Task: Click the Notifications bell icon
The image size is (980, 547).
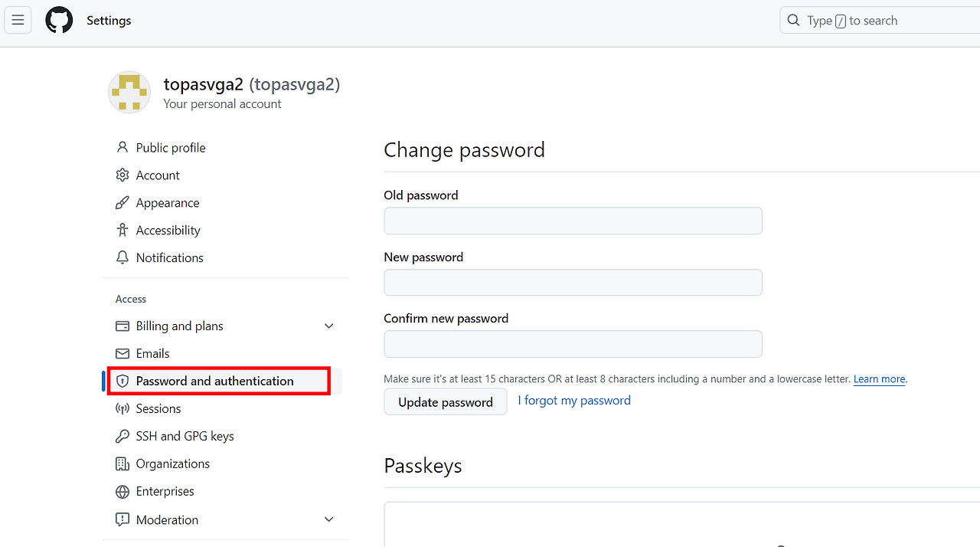Action: (122, 257)
